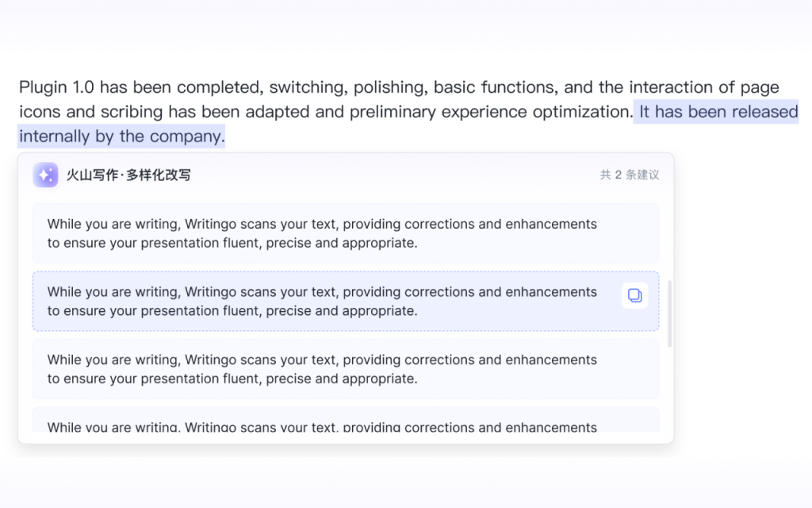Select the first rewrite suggestion card
The height and width of the screenshot is (508, 812).
345,233
